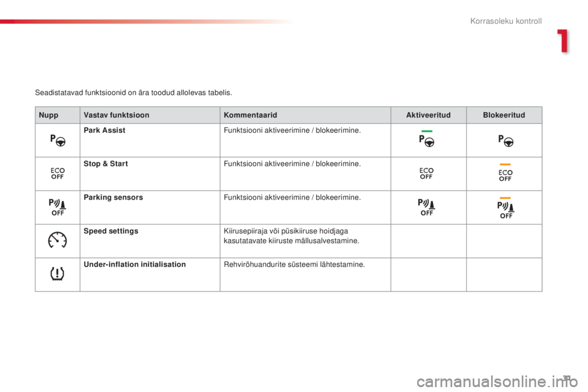Click the Nupp column header
The height and width of the screenshot is (392, 588).
[47, 115]
